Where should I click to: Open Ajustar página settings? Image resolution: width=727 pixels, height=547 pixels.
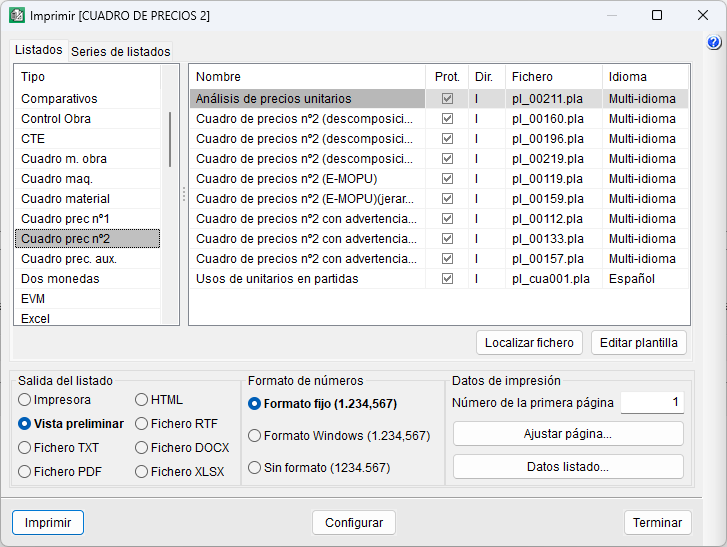tap(567, 434)
